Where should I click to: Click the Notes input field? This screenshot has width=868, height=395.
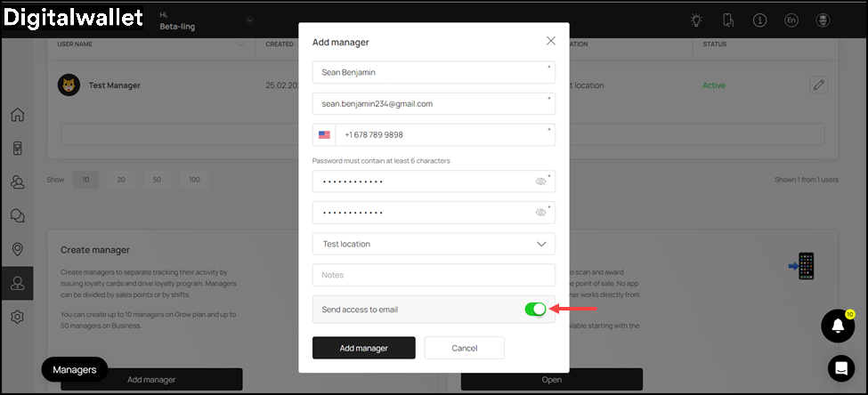pos(434,275)
